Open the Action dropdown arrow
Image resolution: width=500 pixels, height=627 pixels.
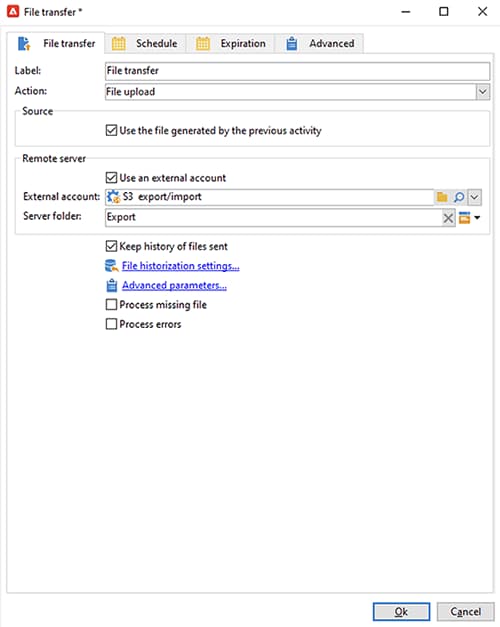[483, 92]
